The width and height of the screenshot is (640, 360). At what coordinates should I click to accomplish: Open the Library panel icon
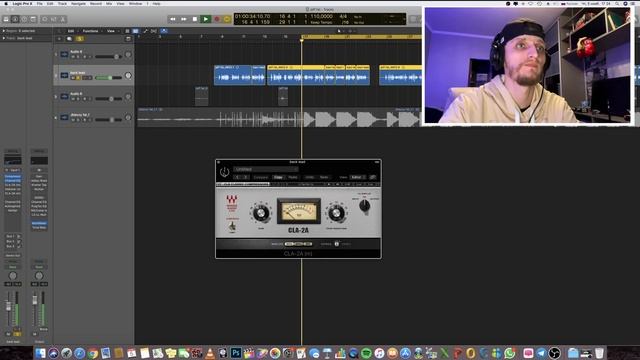click(6, 19)
